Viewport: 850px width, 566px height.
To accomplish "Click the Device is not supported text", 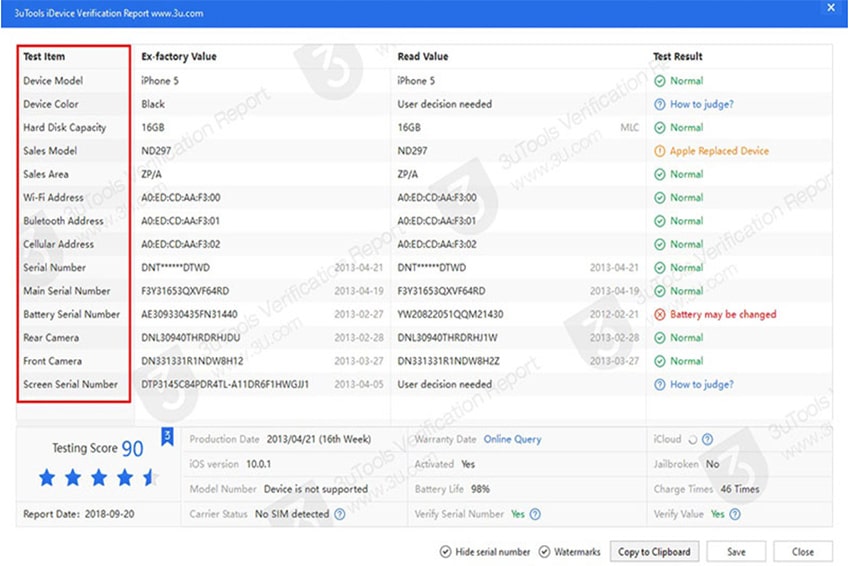I will pyautogui.click(x=315, y=489).
